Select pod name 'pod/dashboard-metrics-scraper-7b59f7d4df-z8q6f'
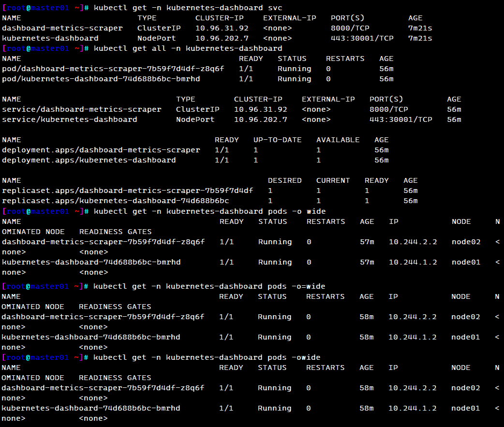Viewport: 504px width, 427px height. click(113, 69)
